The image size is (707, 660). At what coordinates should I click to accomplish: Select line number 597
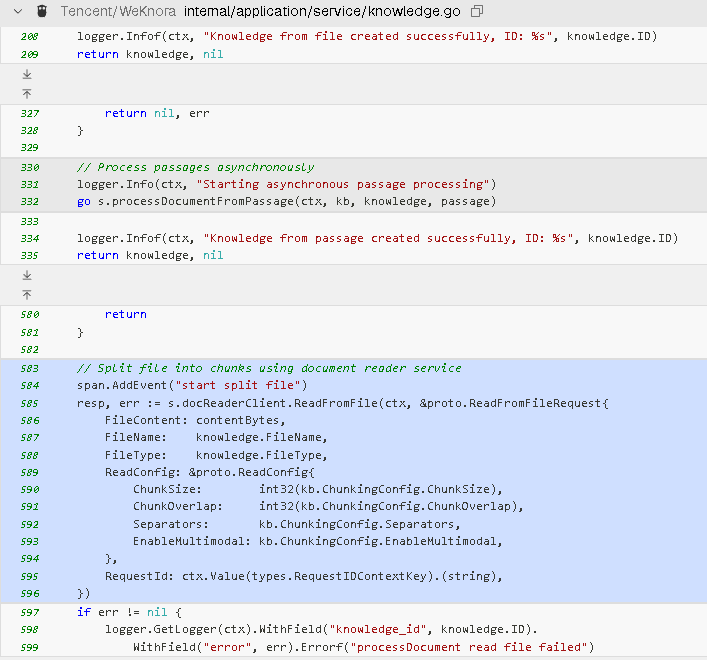coord(30,613)
